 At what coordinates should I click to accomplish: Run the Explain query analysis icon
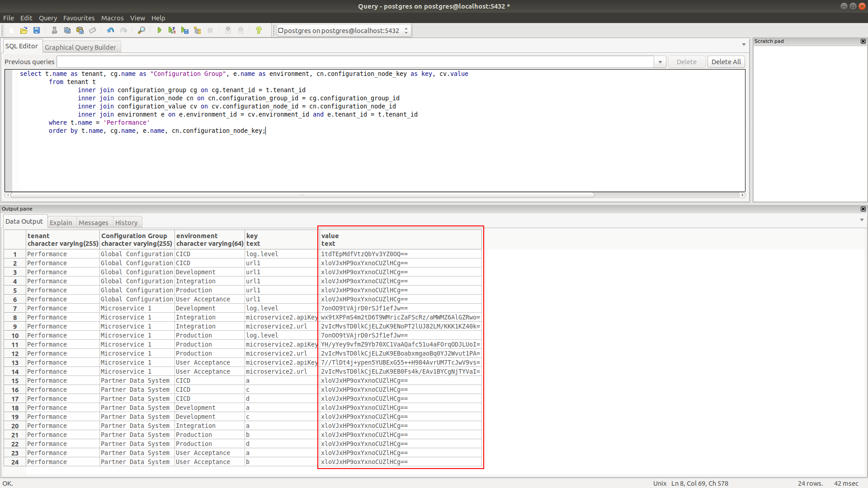[x=198, y=30]
